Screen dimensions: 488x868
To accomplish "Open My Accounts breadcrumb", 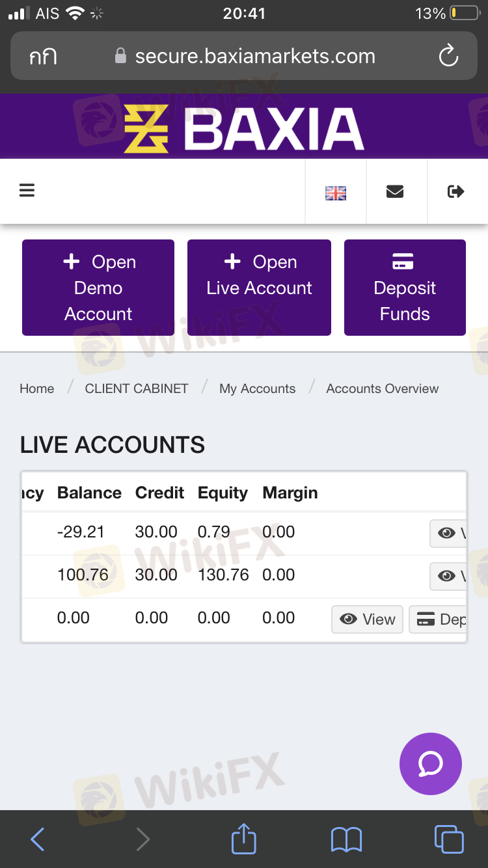I will (257, 388).
